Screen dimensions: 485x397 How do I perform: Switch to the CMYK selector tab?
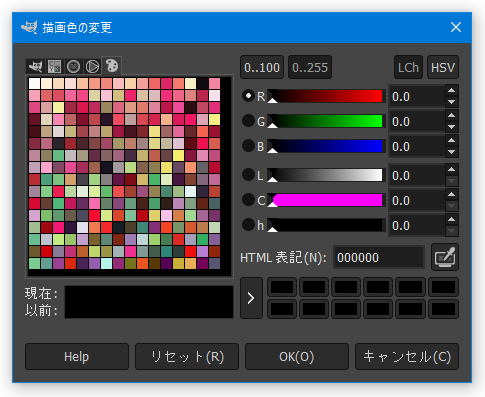[54, 66]
